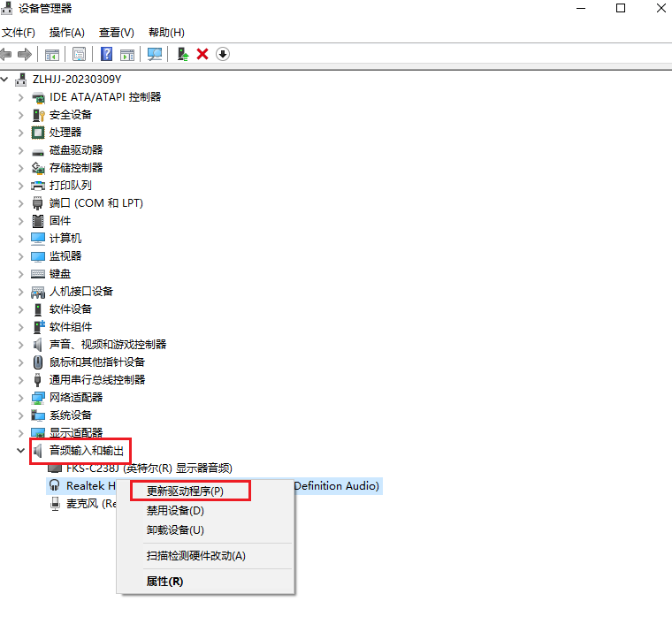672x632 pixels.
Task: Select the 音频输入和输出 tree label
Action: [x=87, y=451]
